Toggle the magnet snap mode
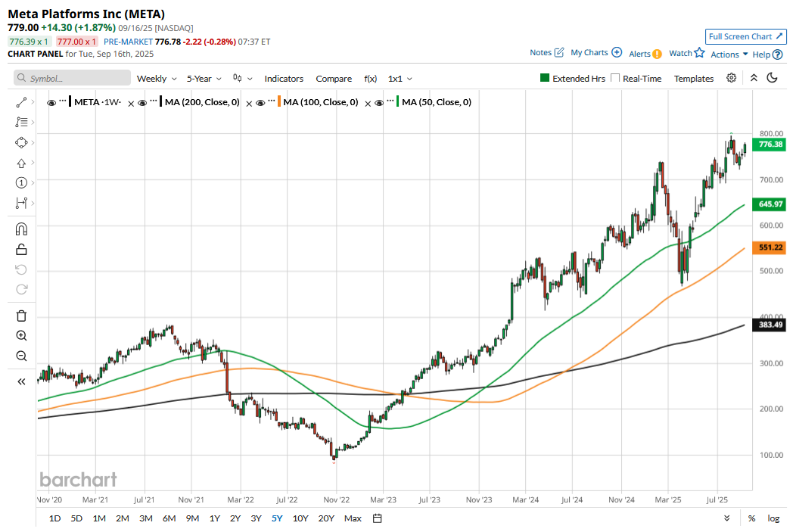 [21, 229]
